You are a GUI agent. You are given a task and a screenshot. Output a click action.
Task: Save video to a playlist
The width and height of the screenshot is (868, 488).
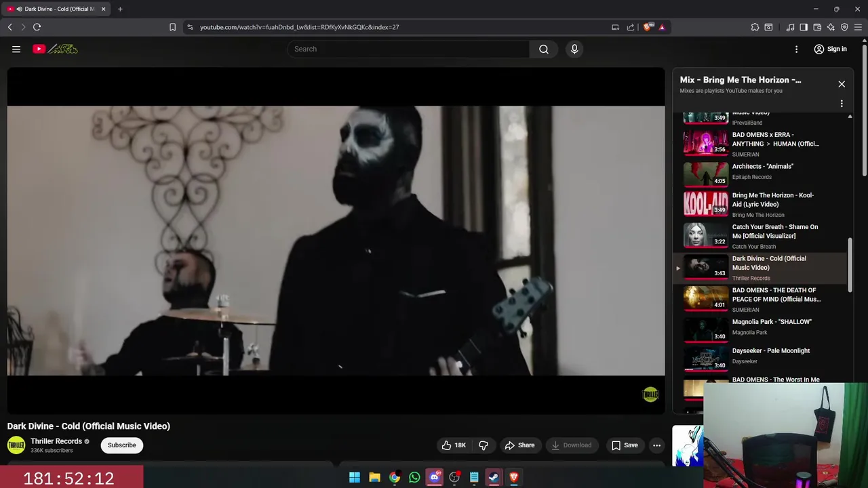625,445
